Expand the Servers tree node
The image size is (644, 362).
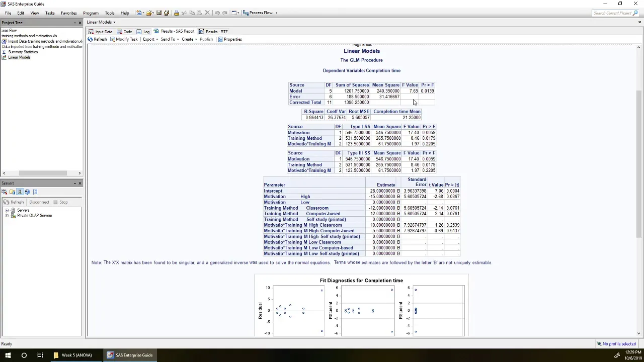click(x=7, y=210)
